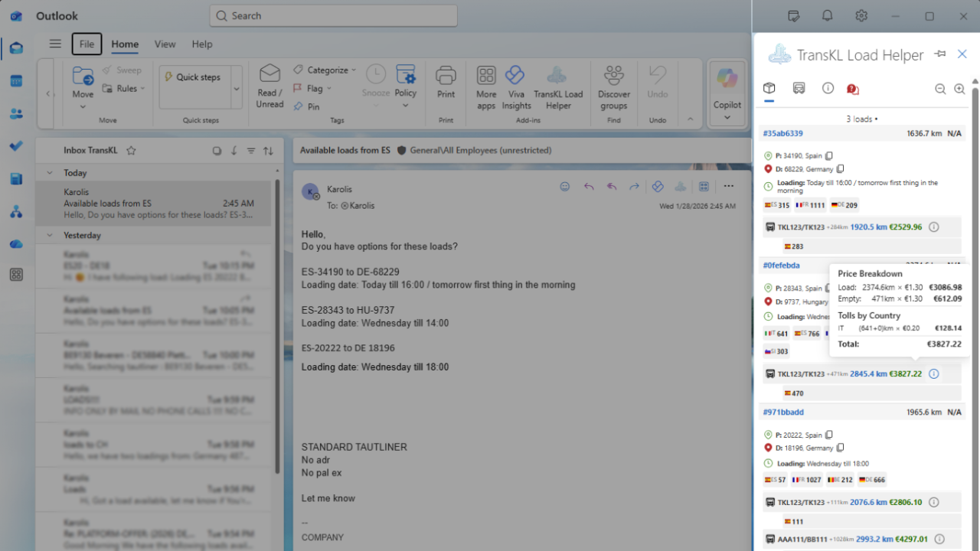The width and height of the screenshot is (980, 551).
Task: Zoom in on the Load Helper panel
Action: click(x=959, y=89)
